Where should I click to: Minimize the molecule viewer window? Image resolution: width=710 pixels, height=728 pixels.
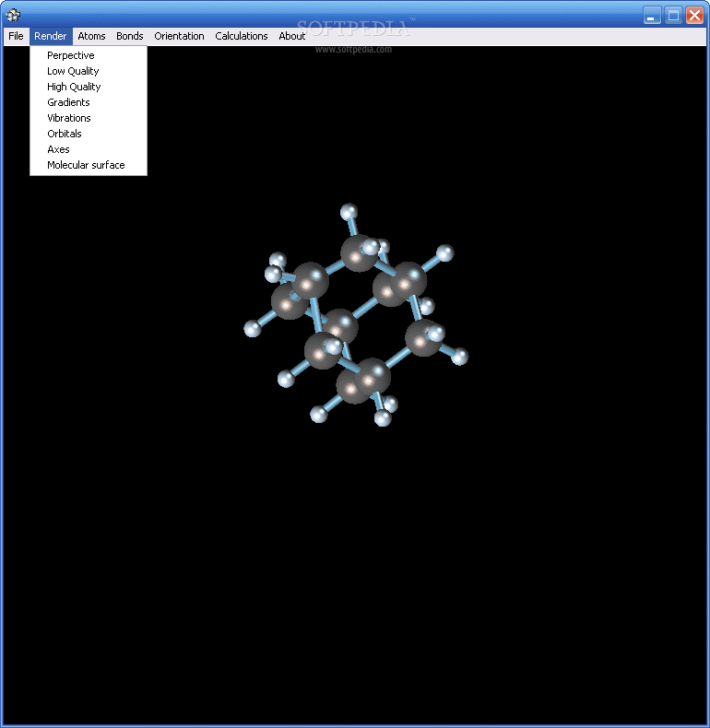(652, 16)
